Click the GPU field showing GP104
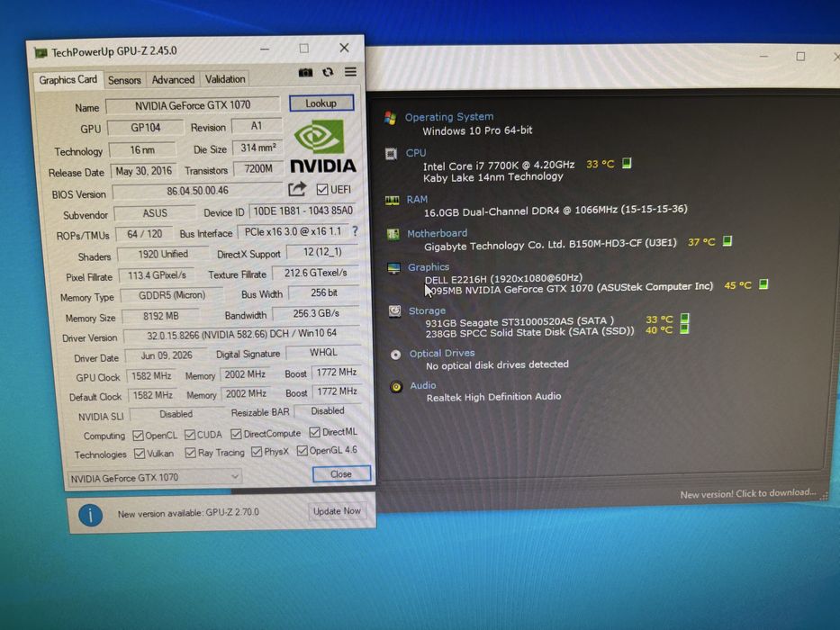Image resolution: width=840 pixels, height=630 pixels. (145, 128)
